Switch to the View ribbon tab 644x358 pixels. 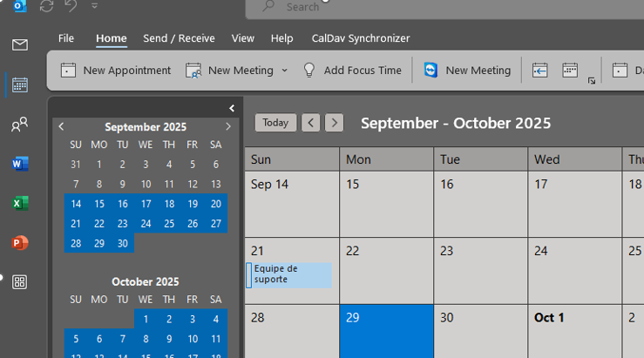(243, 38)
